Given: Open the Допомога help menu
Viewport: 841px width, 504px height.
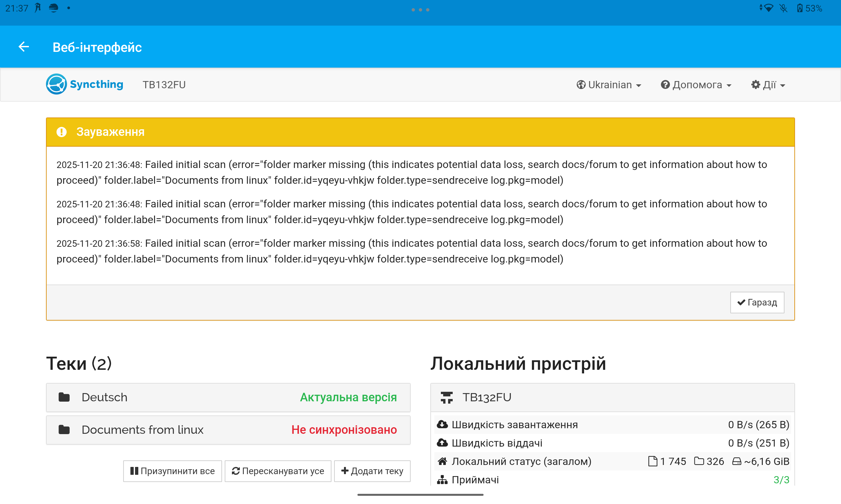Looking at the screenshot, I should tap(696, 85).
